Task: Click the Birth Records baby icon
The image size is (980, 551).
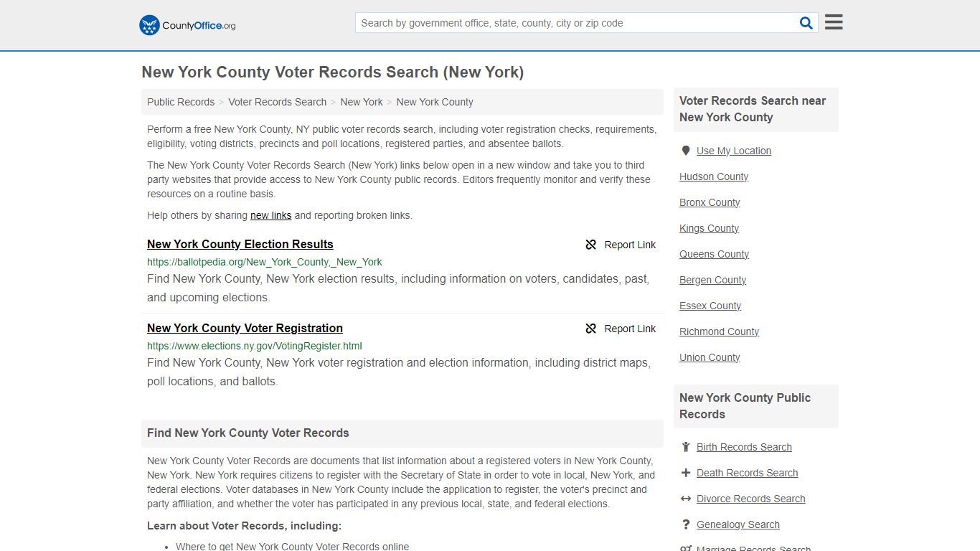Action: [x=686, y=447]
